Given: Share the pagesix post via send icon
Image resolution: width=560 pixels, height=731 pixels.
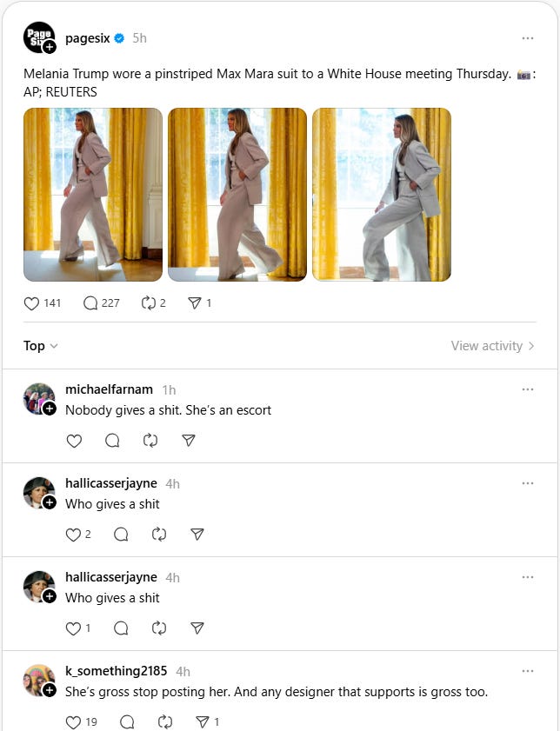Looking at the screenshot, I should click(195, 303).
